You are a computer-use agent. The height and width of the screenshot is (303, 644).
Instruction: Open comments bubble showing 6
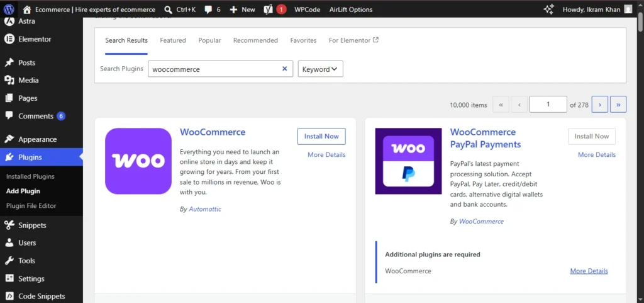pyautogui.click(x=208, y=9)
